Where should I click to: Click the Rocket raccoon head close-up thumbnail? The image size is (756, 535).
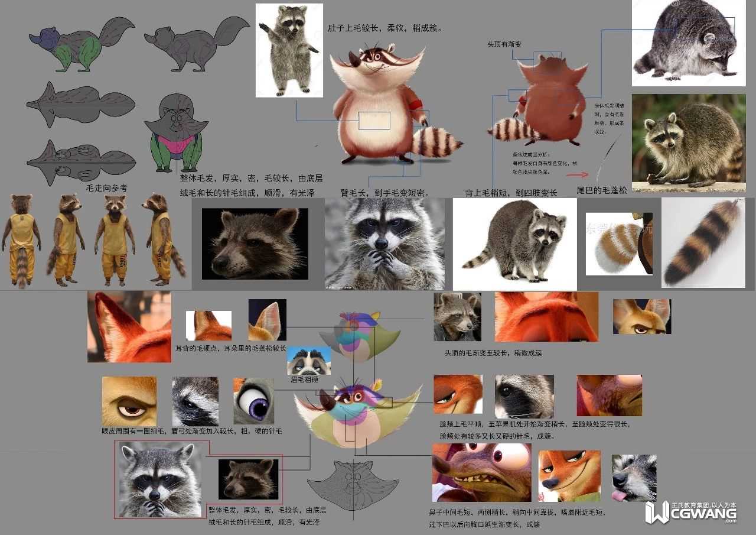[457, 317]
